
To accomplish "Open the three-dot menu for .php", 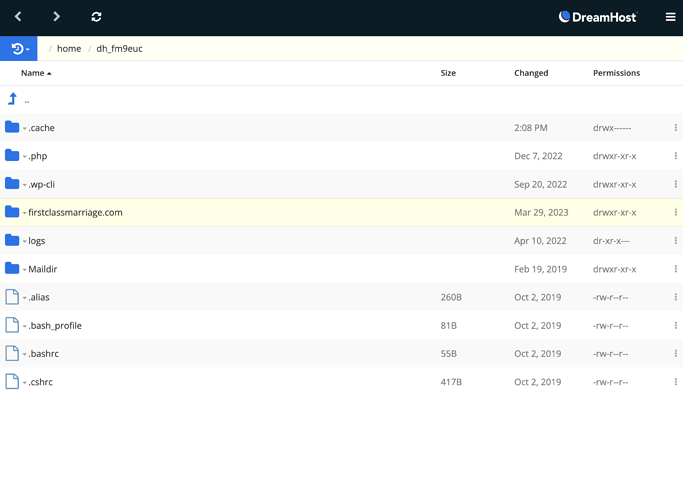I will point(675,156).
